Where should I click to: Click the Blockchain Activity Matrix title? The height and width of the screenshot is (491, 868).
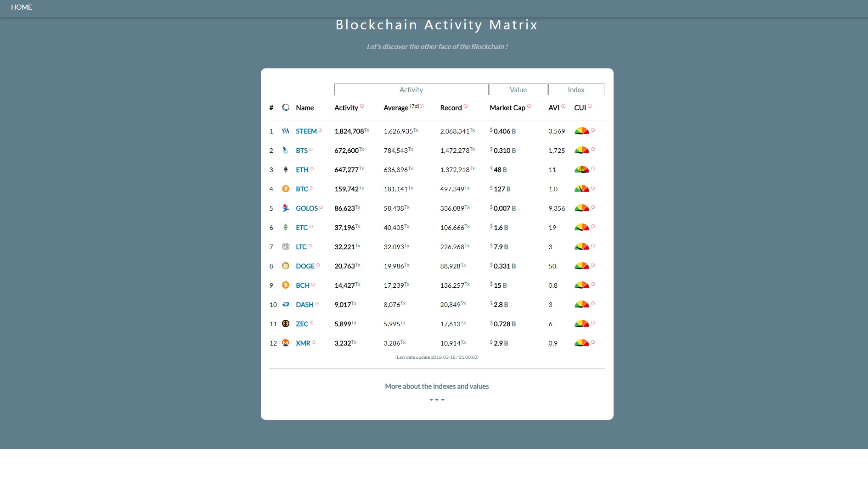tap(436, 25)
